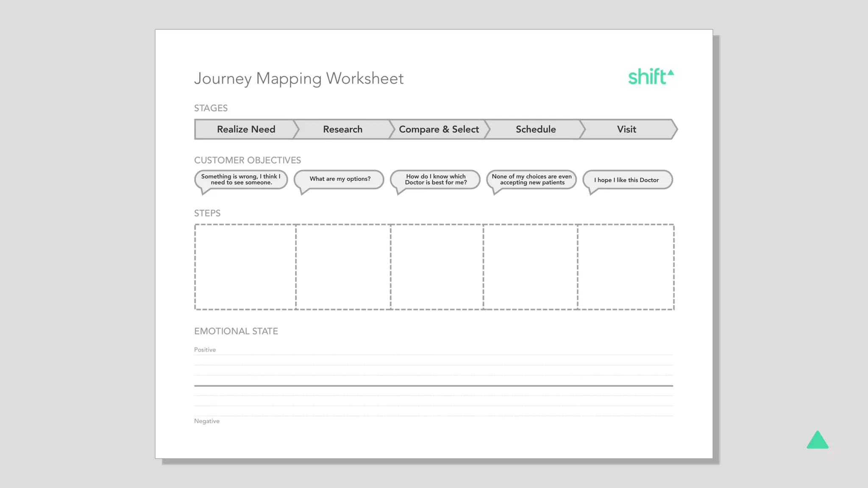Click the 'I hope I like this Doctor' bubble
Screen dimensions: 868x488
(x=626, y=180)
